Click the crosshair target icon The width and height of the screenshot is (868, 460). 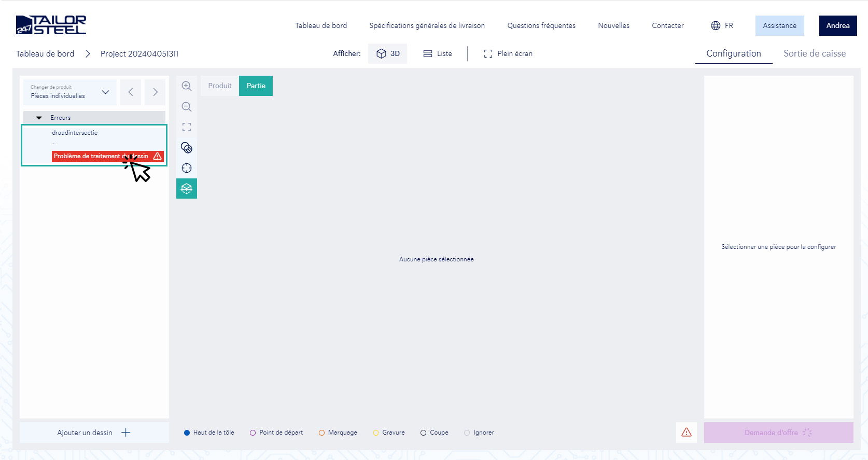[x=187, y=168]
